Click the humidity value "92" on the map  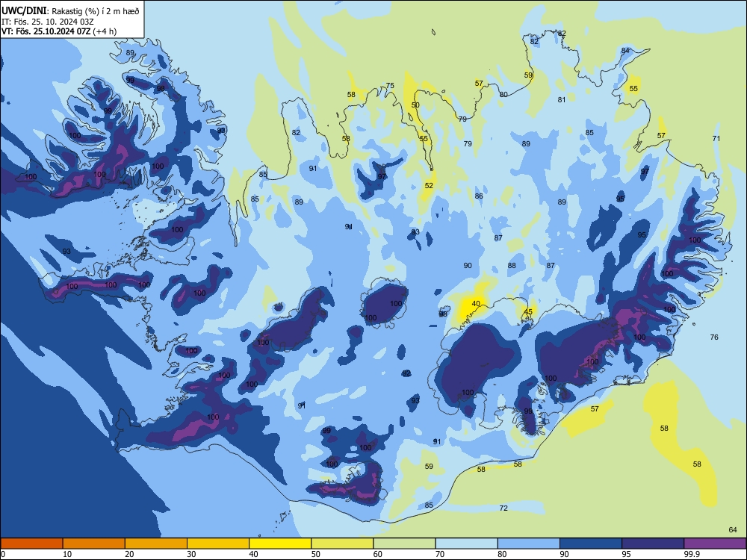coord(406,373)
